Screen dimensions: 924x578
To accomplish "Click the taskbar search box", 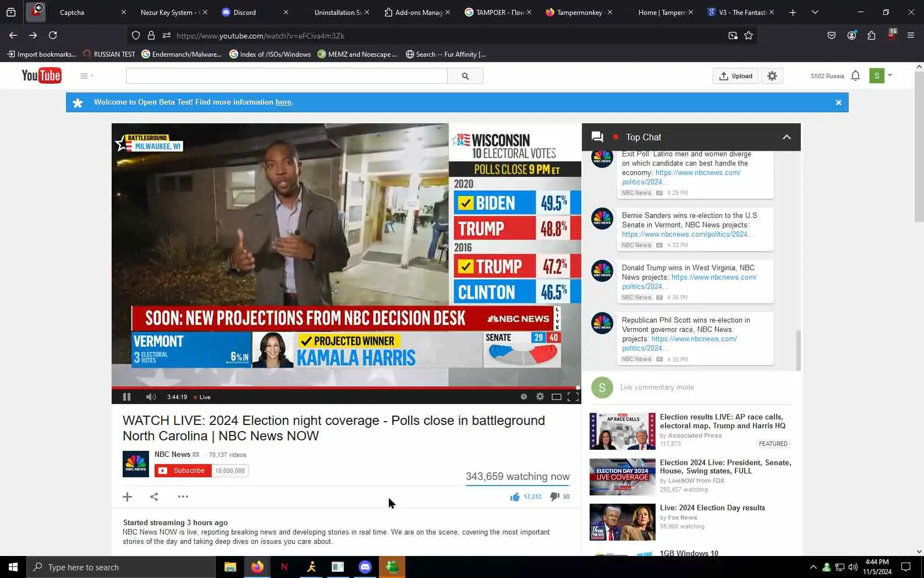I will click(x=121, y=567).
